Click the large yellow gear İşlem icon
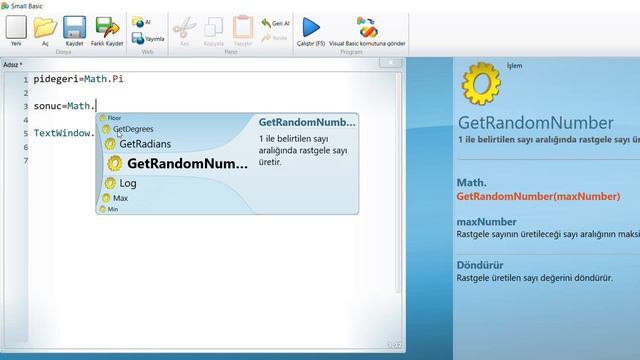The image size is (640, 360). pyautogui.click(x=481, y=83)
